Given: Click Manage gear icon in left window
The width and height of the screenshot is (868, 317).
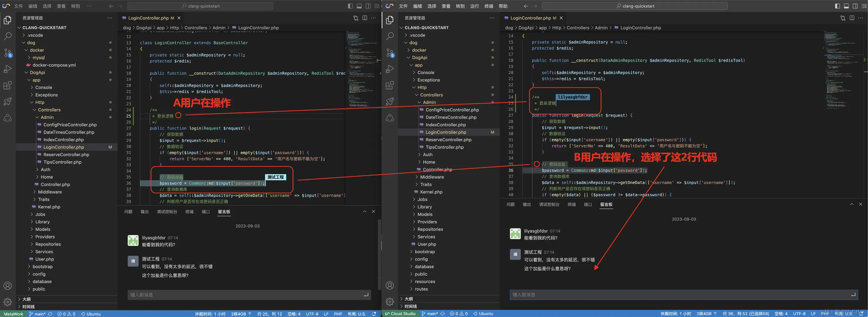Looking at the screenshot, I should click(x=7, y=302).
